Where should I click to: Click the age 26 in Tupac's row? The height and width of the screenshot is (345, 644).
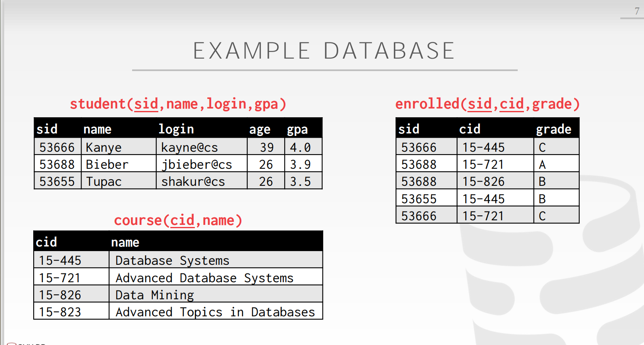pyautogui.click(x=266, y=182)
